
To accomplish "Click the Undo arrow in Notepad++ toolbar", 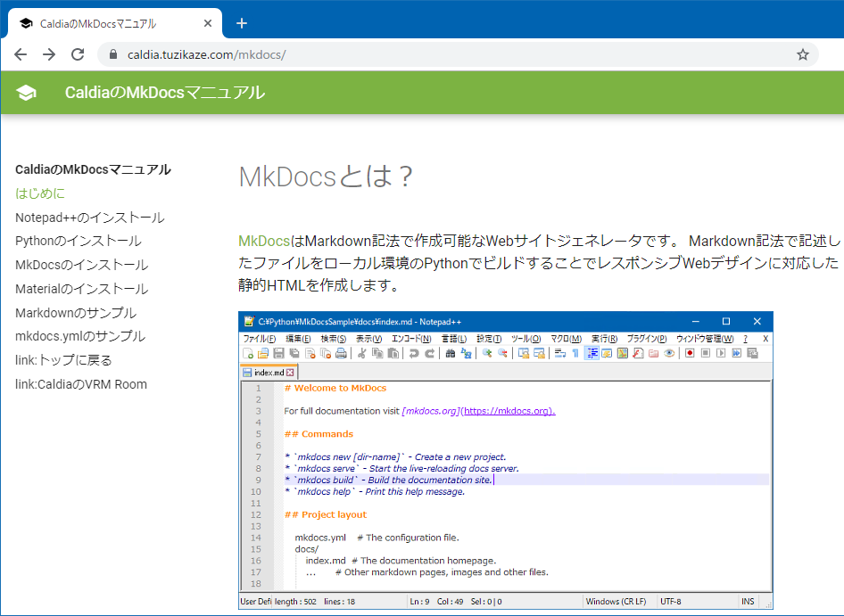I will [414, 353].
